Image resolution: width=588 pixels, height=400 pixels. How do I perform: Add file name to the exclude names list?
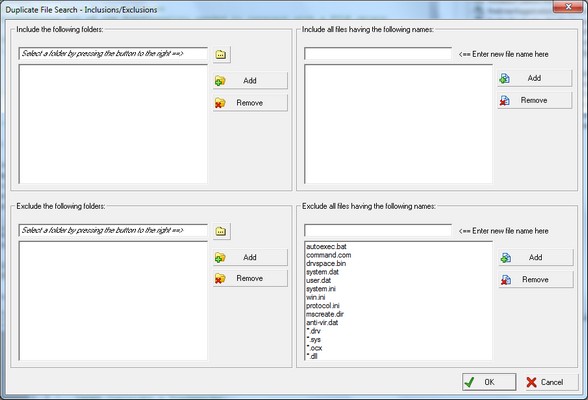(x=536, y=257)
